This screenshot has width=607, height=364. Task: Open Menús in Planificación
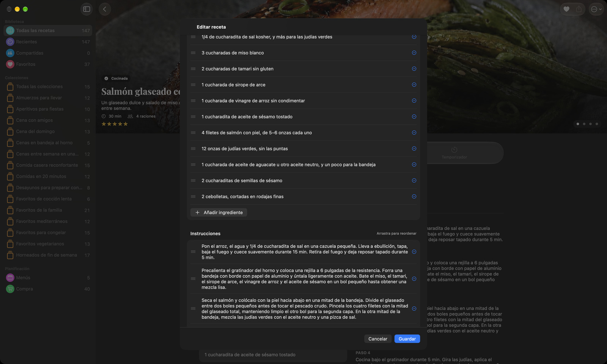[x=48, y=278]
